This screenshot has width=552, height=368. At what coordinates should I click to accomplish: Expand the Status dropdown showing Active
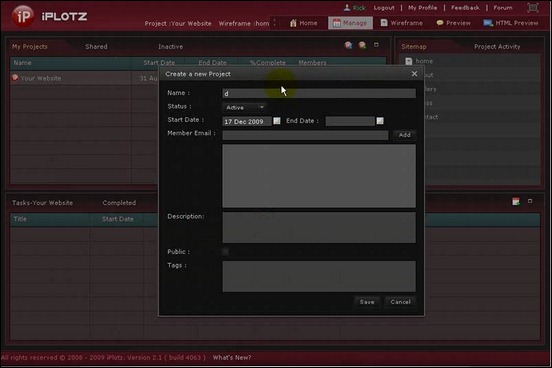tap(244, 107)
